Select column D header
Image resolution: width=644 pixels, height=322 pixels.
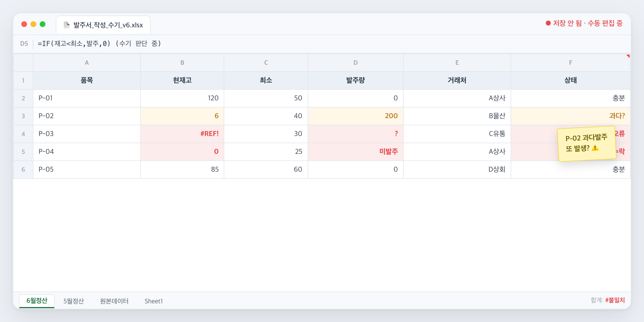[356, 63]
